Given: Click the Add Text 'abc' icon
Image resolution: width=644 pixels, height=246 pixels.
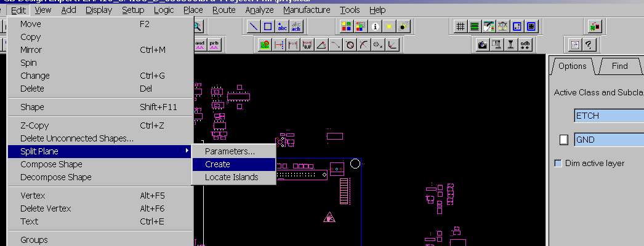Looking at the screenshot, I should point(282,26).
